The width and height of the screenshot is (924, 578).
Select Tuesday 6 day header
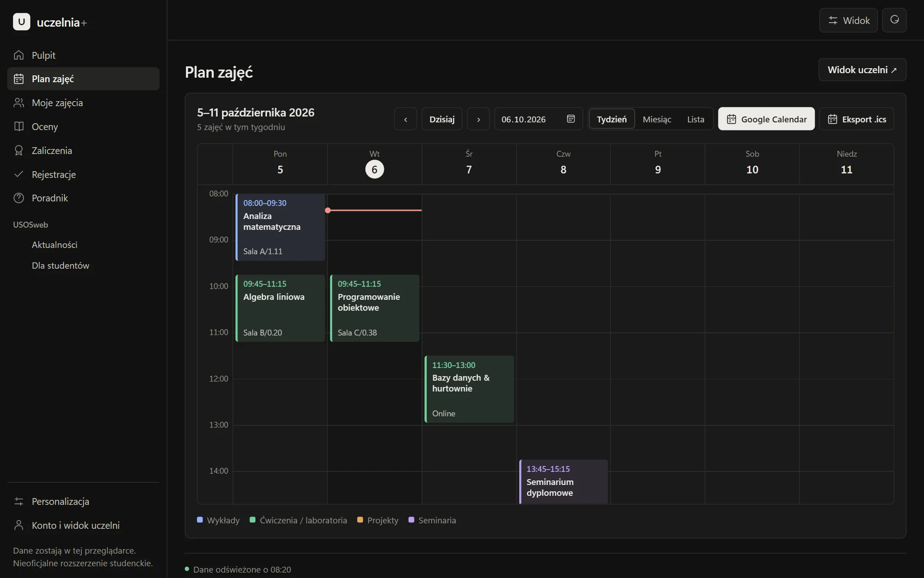point(374,164)
